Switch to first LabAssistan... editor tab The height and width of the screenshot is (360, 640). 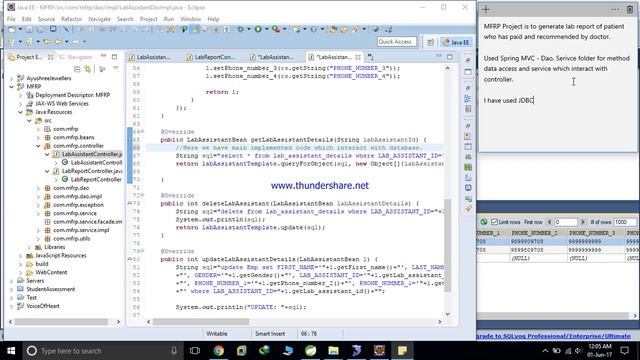click(153, 57)
